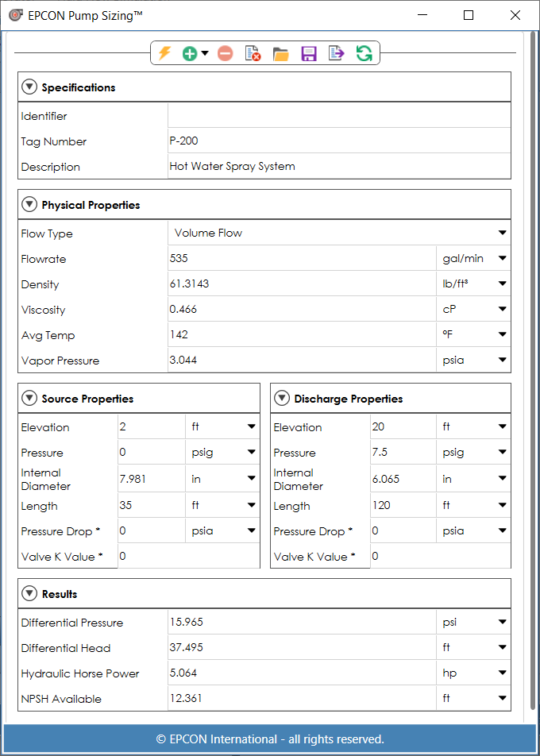This screenshot has height=756, width=540.
Task: Click the Viscosity field 0.466
Action: [x=302, y=309]
